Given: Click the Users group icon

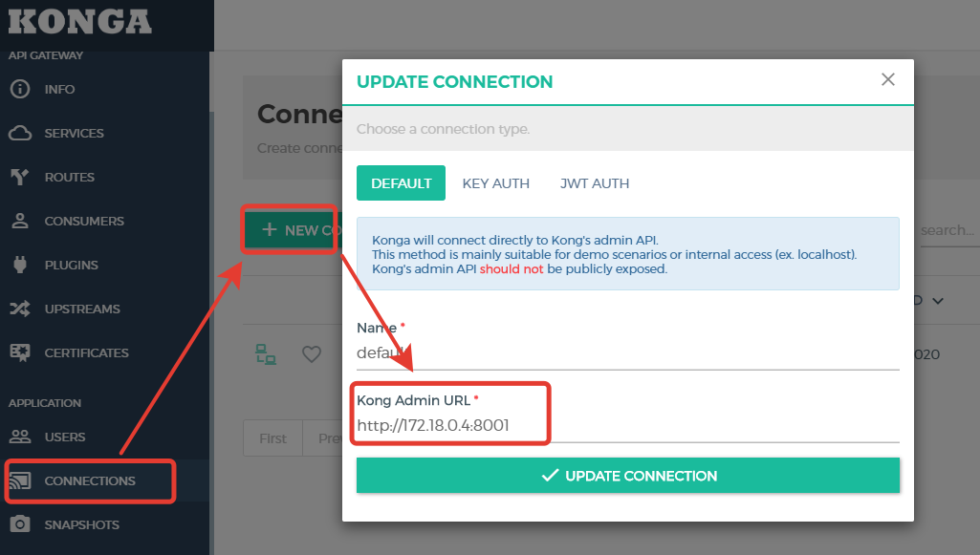Looking at the screenshot, I should coord(20,437).
